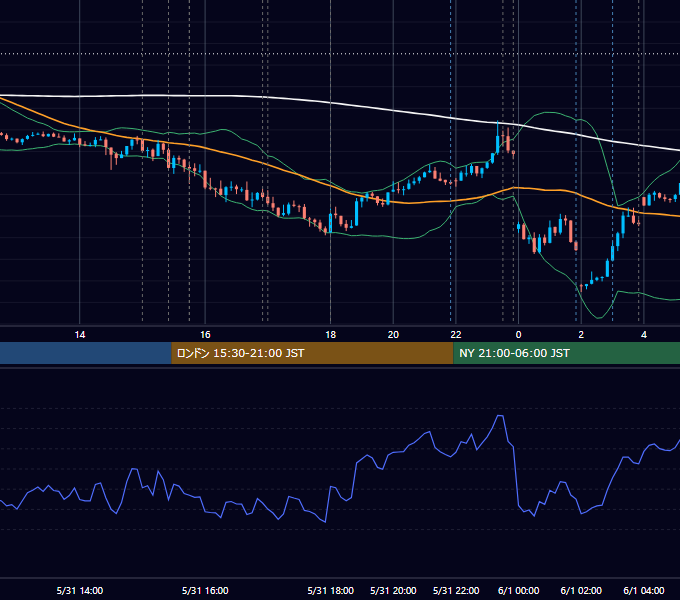Click the 2 hour axis label
Image resolution: width=680 pixels, height=600 pixels.
click(x=581, y=335)
